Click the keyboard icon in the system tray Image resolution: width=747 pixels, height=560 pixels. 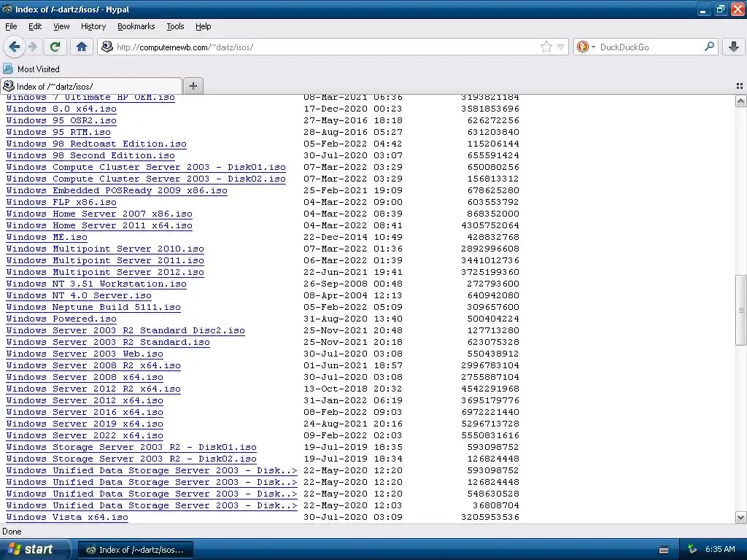point(664,550)
